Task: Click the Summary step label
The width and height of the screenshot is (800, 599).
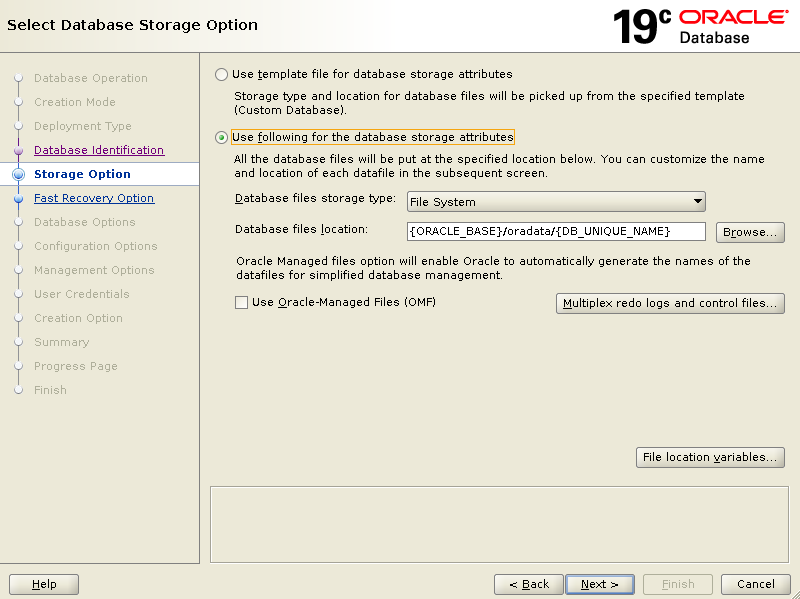Action: click(61, 342)
